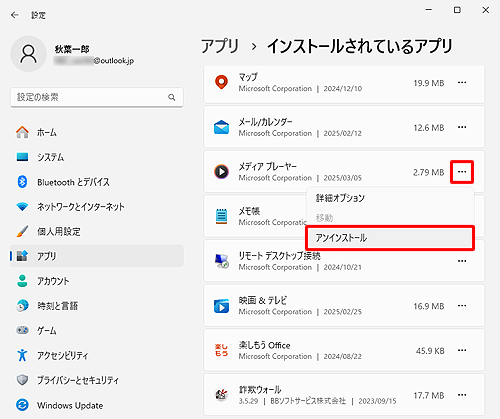
Task: Click the メディア プレーヤー app name
Action: tap(267, 166)
